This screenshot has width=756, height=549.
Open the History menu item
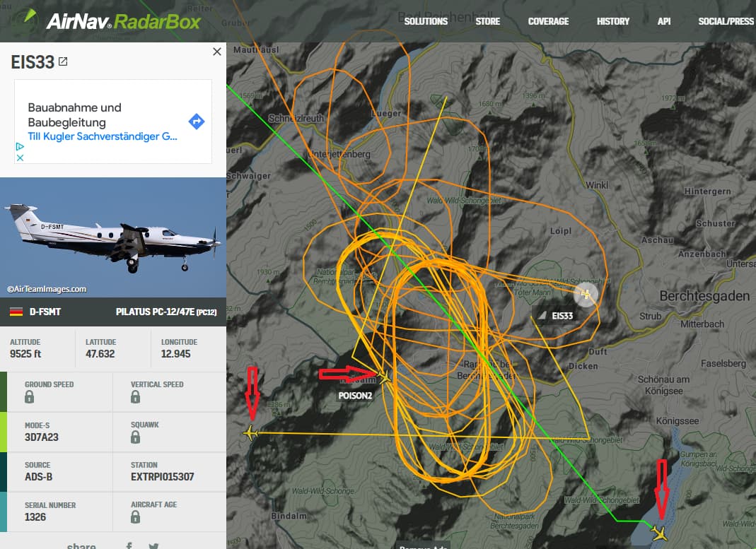613,21
